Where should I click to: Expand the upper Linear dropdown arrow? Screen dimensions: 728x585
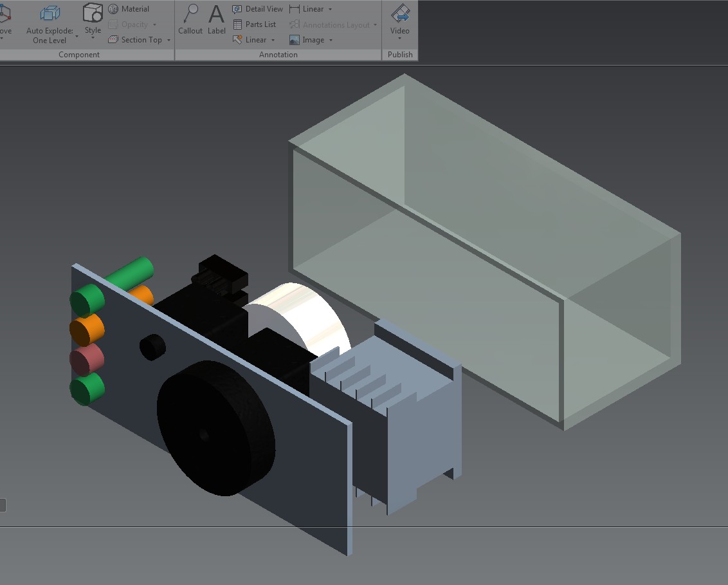(330, 9)
